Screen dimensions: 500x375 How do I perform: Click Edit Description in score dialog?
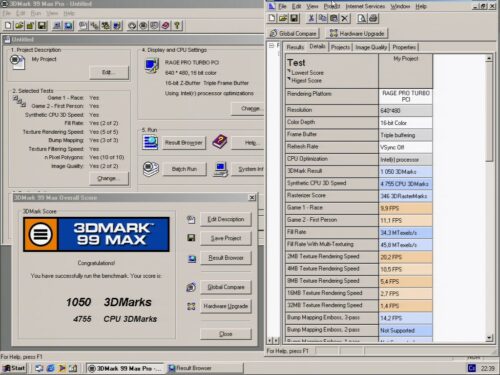click(226, 219)
